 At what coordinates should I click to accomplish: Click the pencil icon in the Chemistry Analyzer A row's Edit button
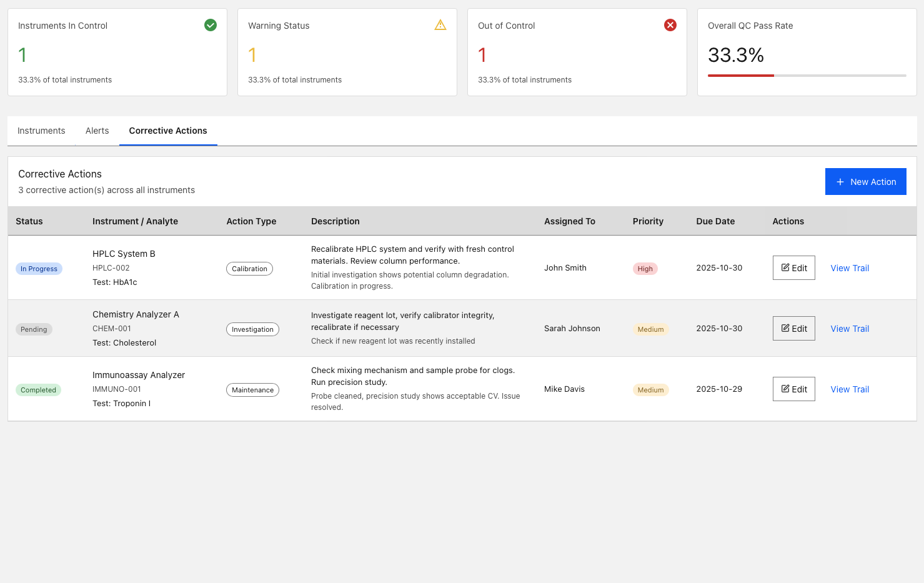(x=785, y=328)
